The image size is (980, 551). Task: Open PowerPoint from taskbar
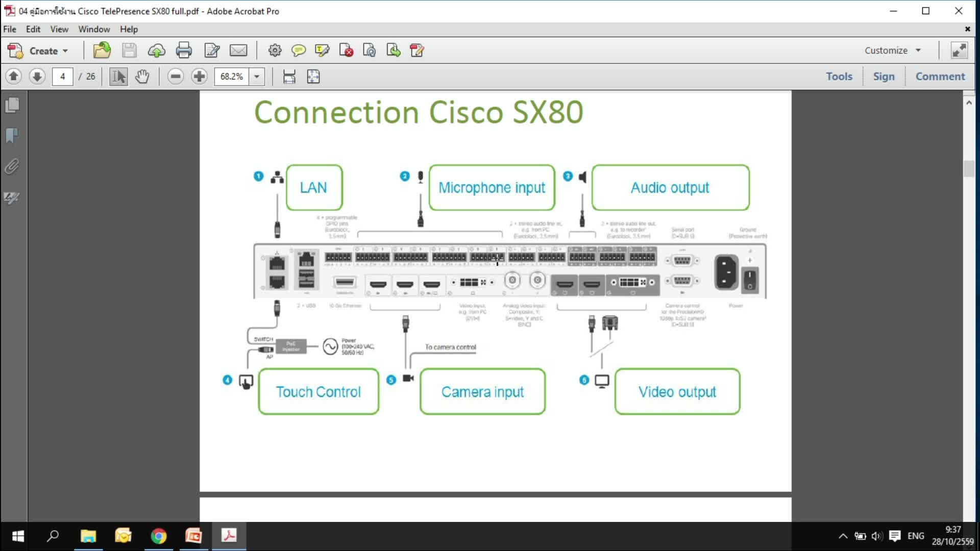[193, 536]
